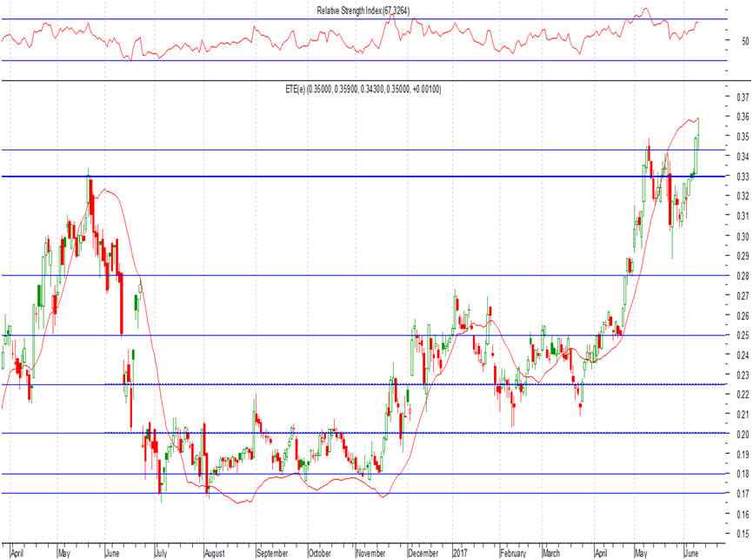Click the first April label on time axis

click(17, 553)
